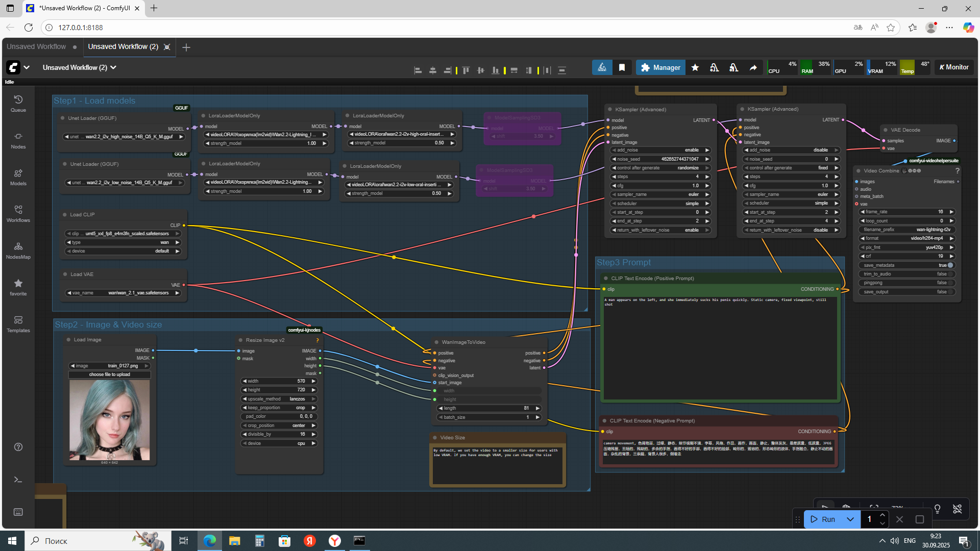Toggle the bottom console terminal icon
The height and width of the screenshot is (551, 980).
(x=18, y=480)
